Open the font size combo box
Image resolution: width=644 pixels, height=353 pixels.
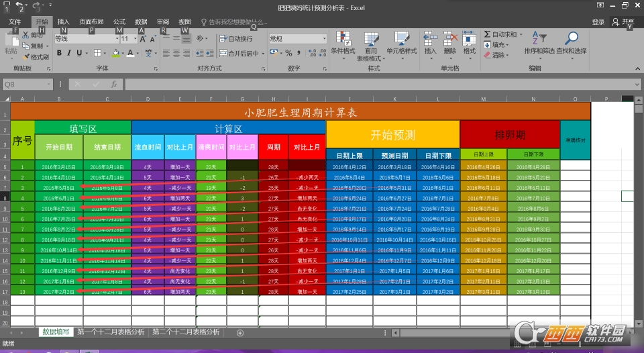[x=129, y=39]
